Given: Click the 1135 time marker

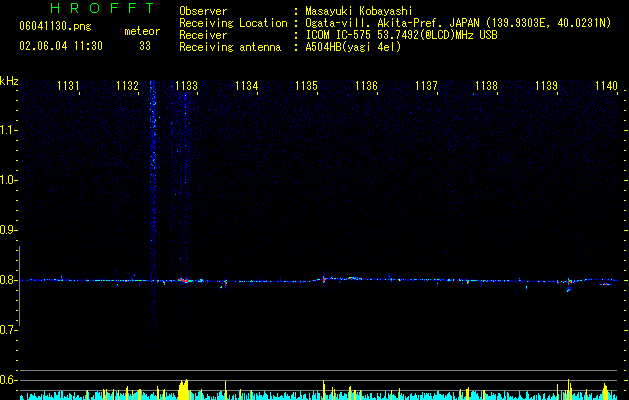Looking at the screenshot, I should [306, 86].
